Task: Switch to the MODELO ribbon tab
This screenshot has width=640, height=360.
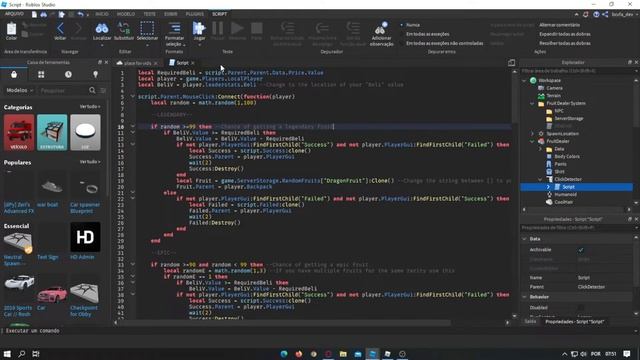Action: pos(126,14)
